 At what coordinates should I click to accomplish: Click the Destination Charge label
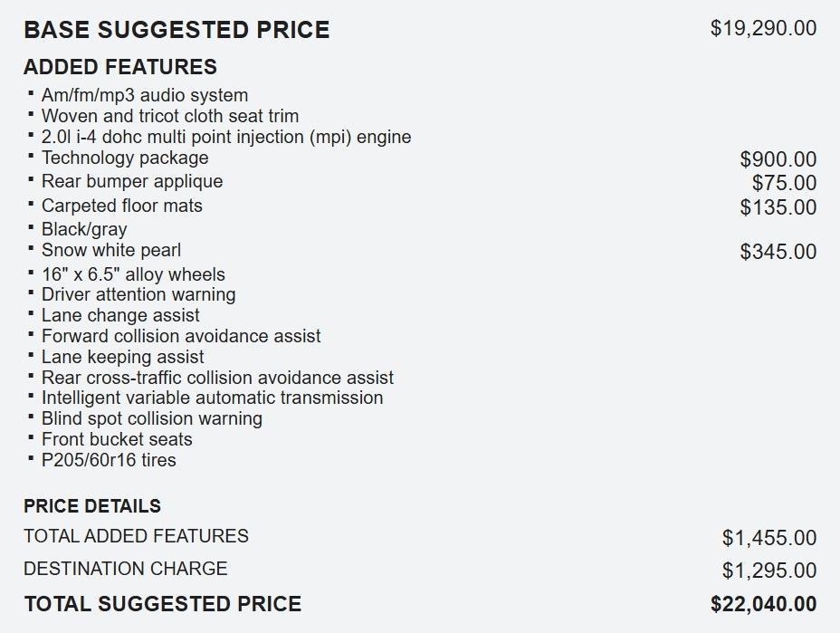click(126, 569)
